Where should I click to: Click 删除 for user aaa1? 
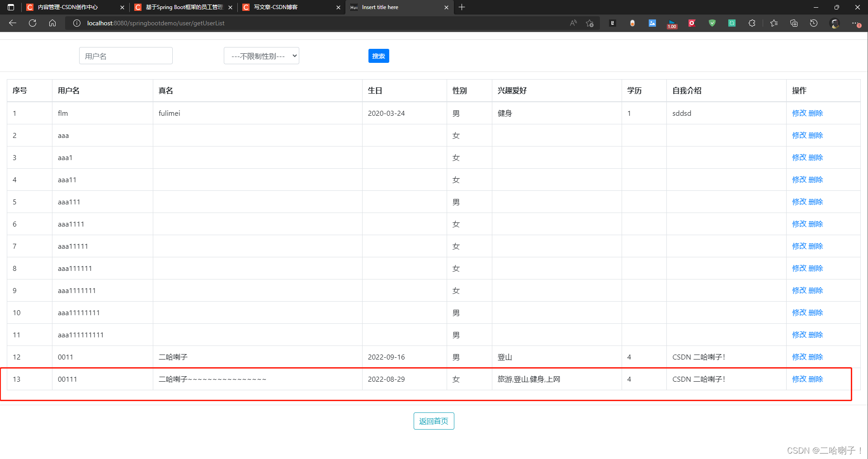pos(816,157)
